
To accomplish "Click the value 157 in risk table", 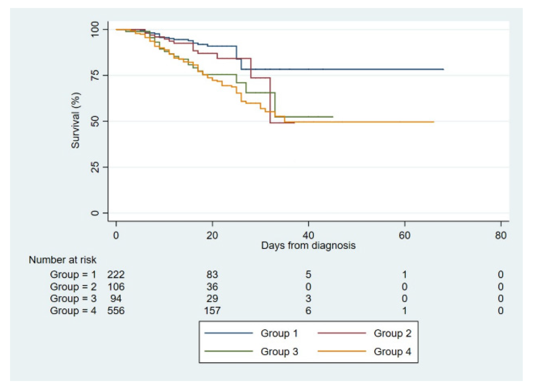I will pyautogui.click(x=212, y=311).
